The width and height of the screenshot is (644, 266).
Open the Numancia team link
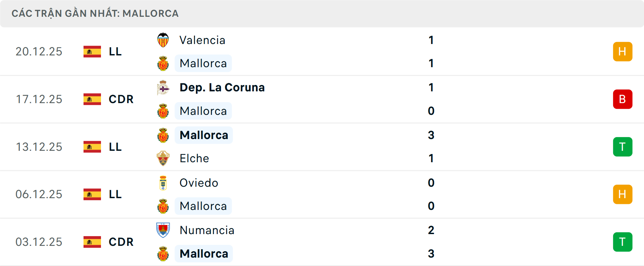(207, 230)
